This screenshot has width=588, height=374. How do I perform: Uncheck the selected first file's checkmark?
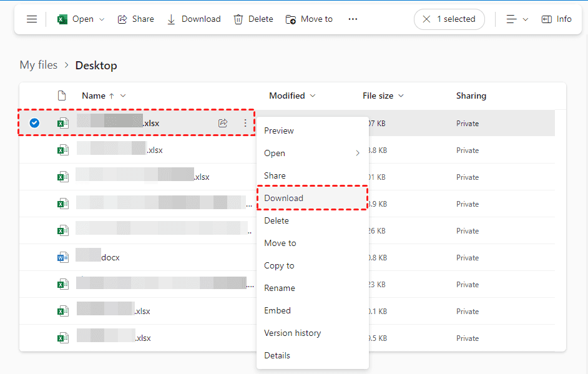[x=34, y=123]
